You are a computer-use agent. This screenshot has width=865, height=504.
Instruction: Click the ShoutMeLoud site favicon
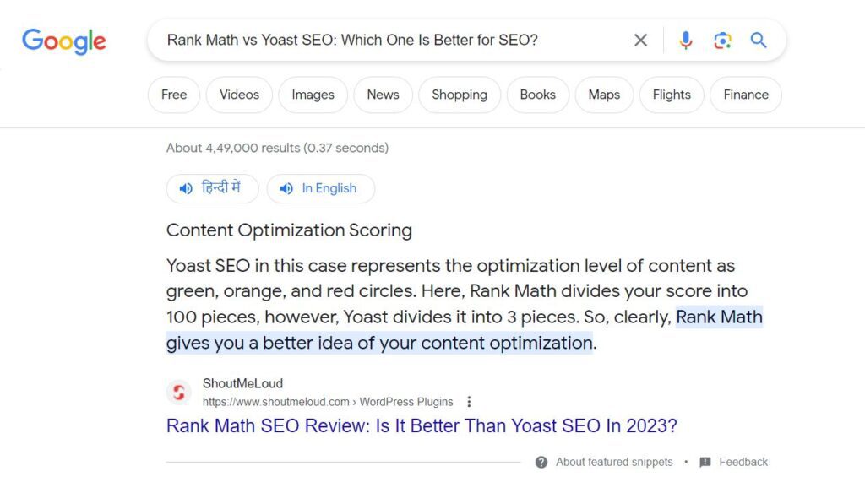click(x=178, y=391)
